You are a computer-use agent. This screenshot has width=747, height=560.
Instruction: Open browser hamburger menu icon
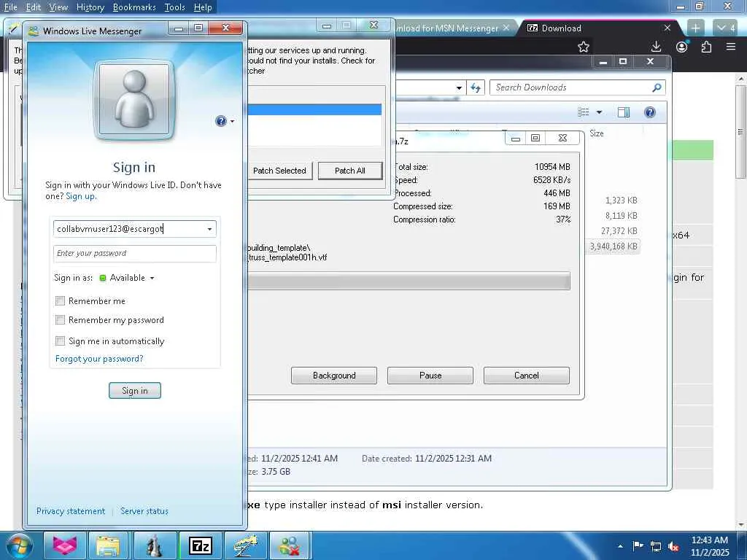[x=731, y=47]
